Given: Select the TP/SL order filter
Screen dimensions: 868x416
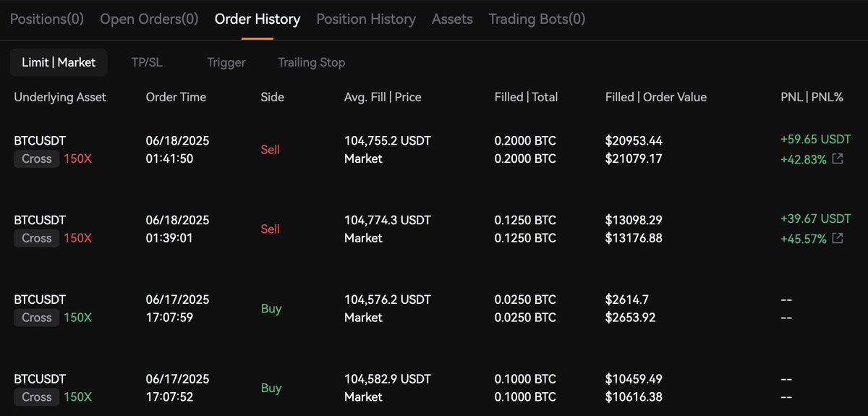Looking at the screenshot, I should tap(147, 62).
